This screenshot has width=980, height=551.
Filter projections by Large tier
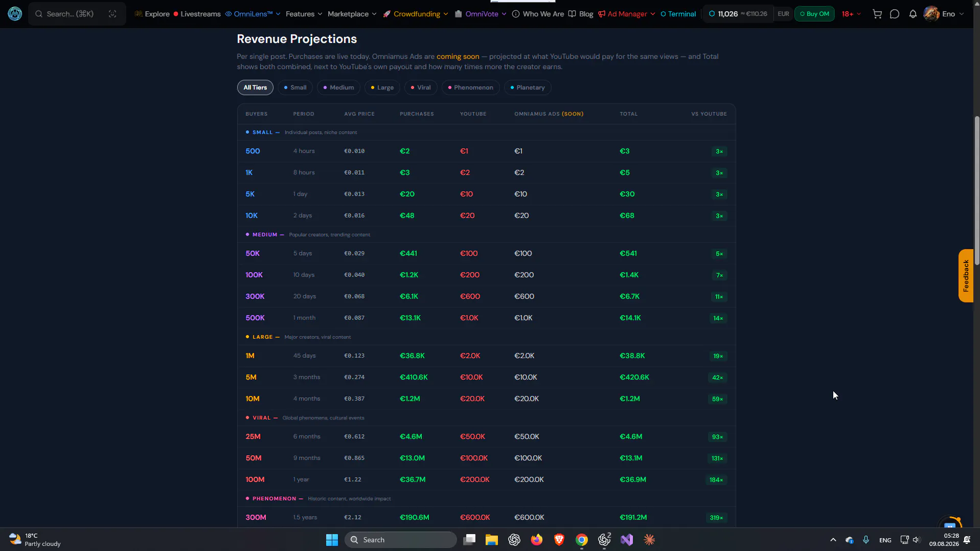[x=382, y=87]
